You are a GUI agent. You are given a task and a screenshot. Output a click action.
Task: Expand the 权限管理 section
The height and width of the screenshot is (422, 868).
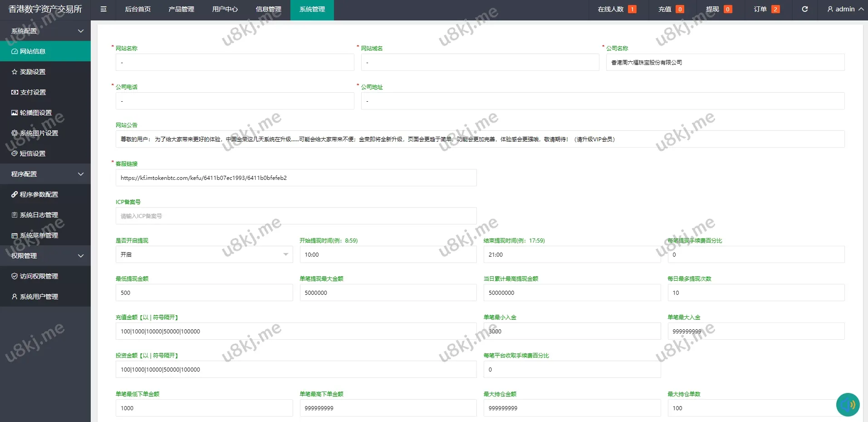tap(45, 255)
